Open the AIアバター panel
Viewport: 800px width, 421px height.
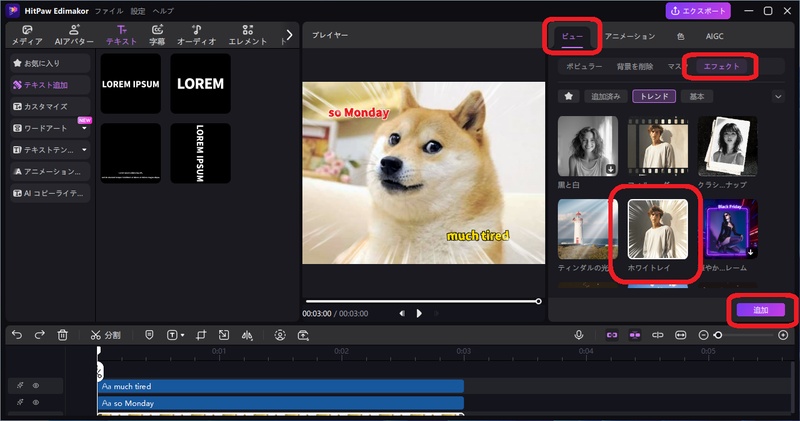point(74,35)
